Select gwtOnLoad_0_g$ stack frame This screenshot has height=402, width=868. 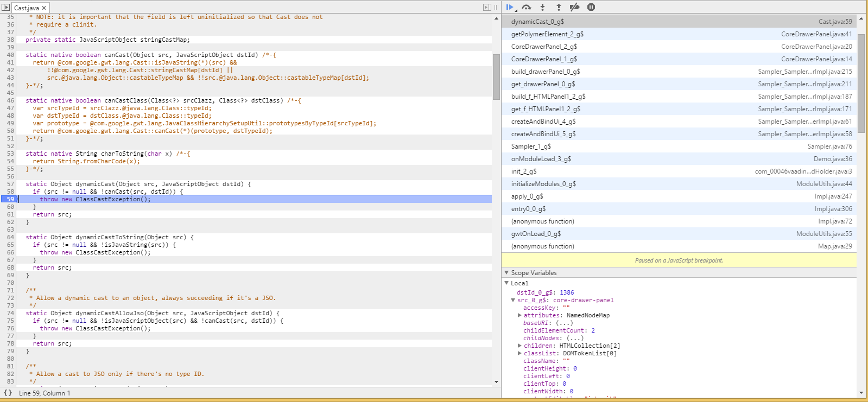679,234
